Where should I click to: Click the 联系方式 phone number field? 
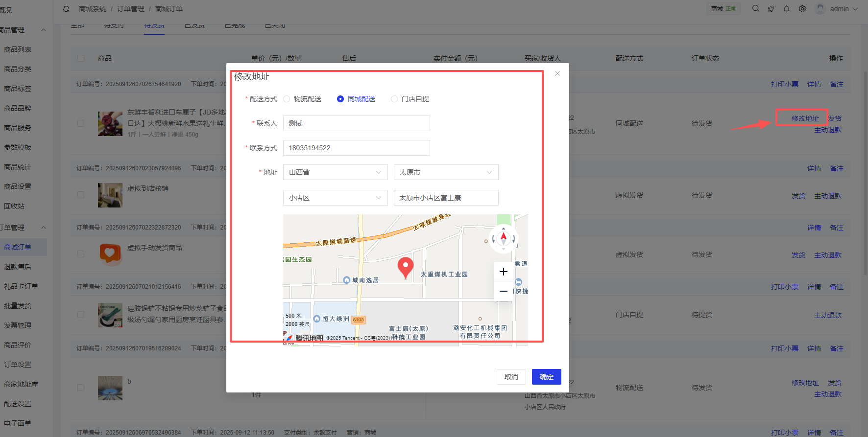click(x=356, y=148)
